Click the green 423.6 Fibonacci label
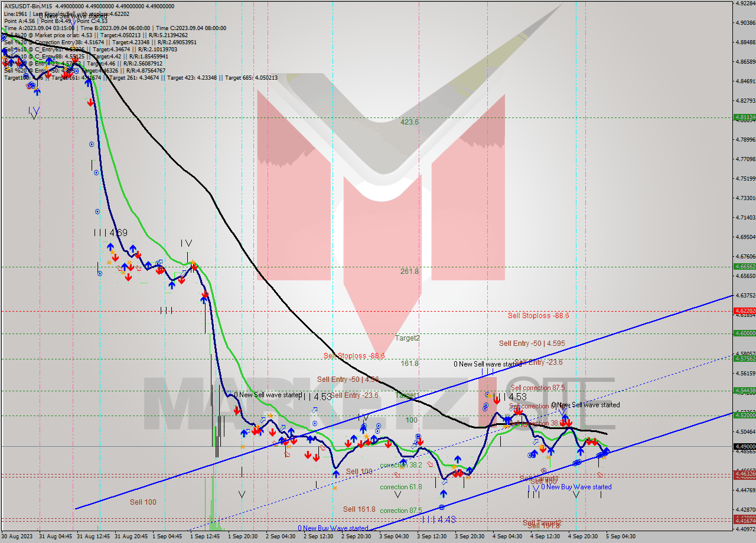 click(409, 122)
